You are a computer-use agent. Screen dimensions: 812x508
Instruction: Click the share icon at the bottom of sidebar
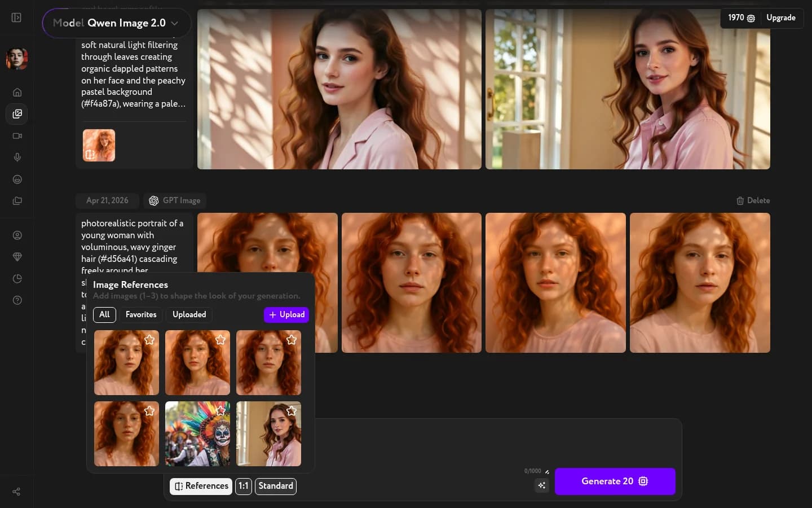click(16, 492)
